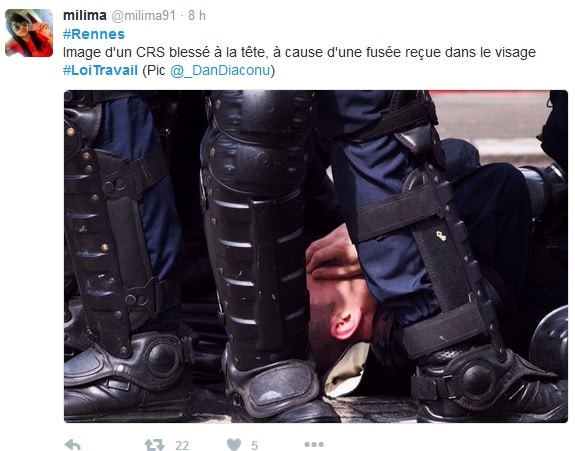Open the three-dot more options menu

pyautogui.click(x=314, y=445)
